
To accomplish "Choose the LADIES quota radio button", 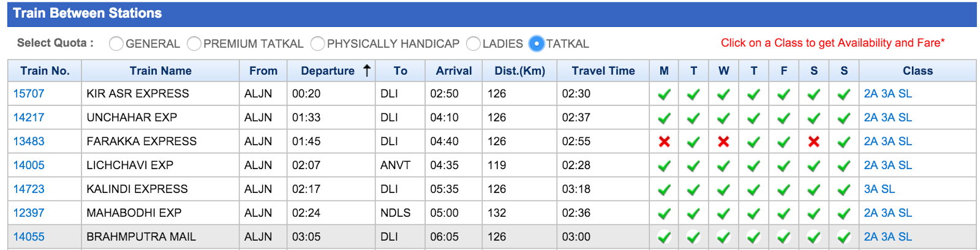I will coord(473,44).
